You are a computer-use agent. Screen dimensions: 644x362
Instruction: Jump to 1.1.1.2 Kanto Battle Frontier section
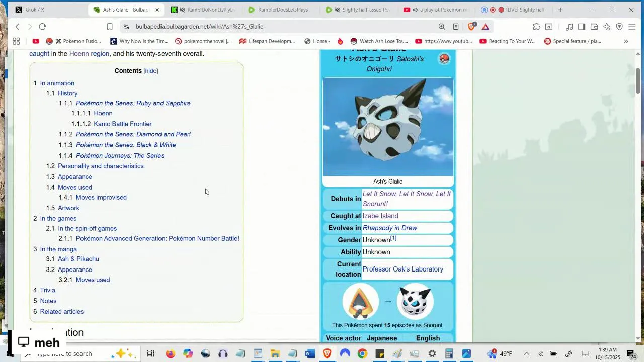[123, 124]
